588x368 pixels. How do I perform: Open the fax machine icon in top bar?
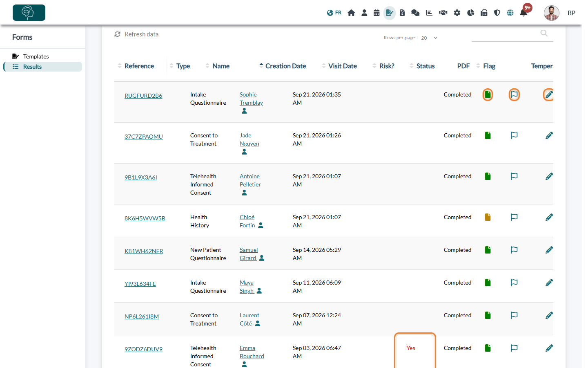(x=484, y=13)
